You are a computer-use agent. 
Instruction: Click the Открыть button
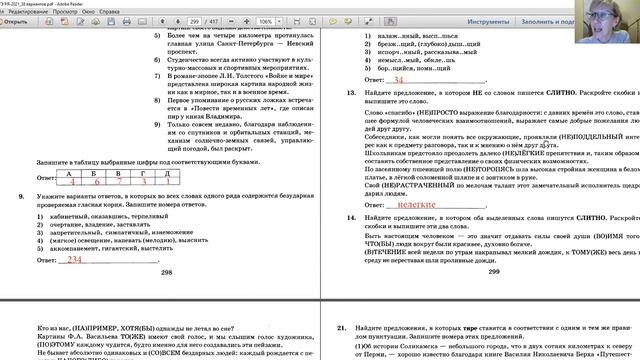click(x=14, y=22)
